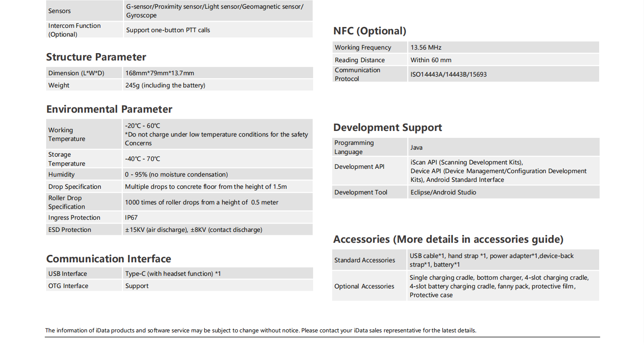The width and height of the screenshot is (644, 345).
Task: Click the Within 60 mm reading distance
Action: tap(431, 60)
